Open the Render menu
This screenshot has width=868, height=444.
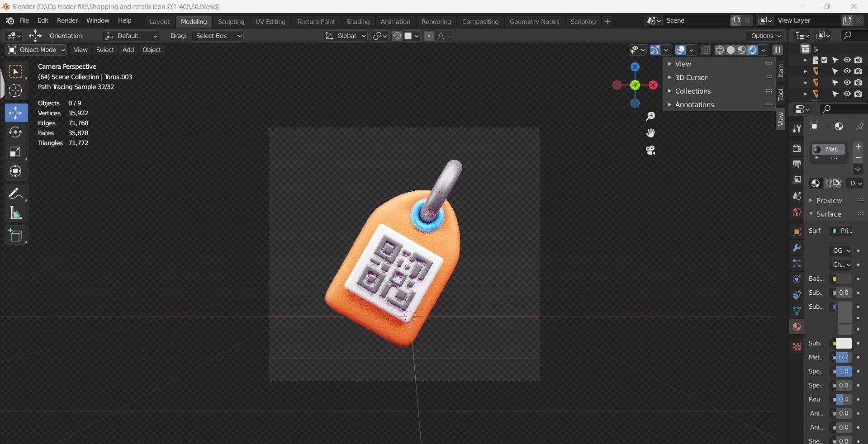click(x=67, y=21)
